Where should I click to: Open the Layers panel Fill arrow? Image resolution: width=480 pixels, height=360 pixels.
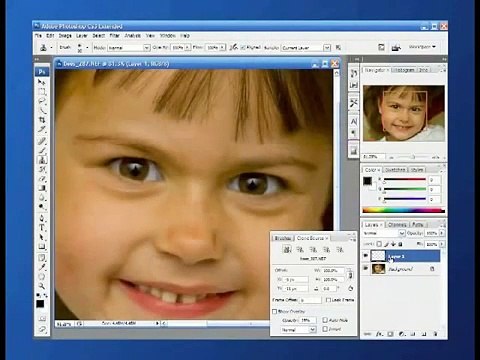tap(442, 244)
